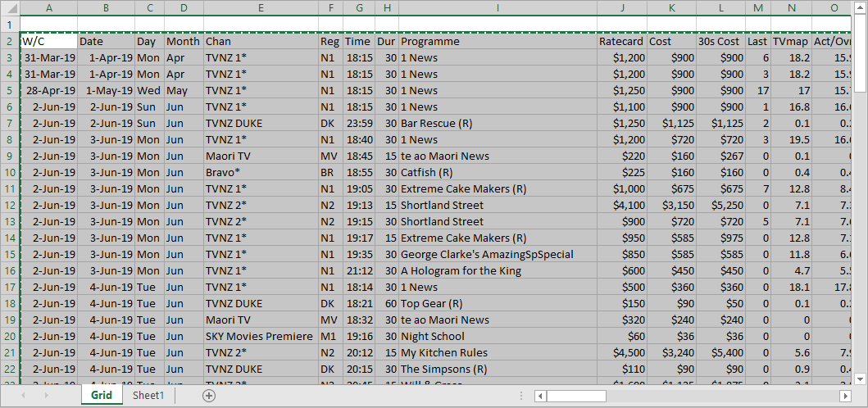
Task: Click the $3,150 cost cell
Action: pyautogui.click(x=671, y=205)
